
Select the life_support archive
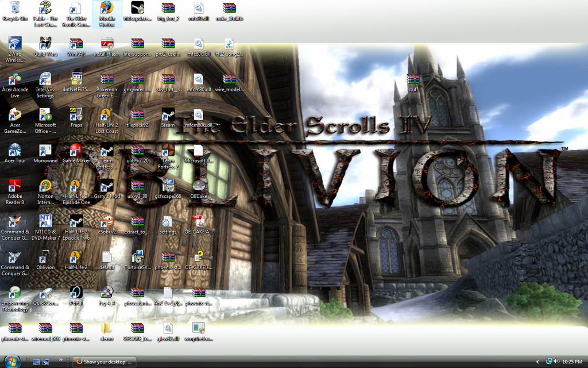138,47
